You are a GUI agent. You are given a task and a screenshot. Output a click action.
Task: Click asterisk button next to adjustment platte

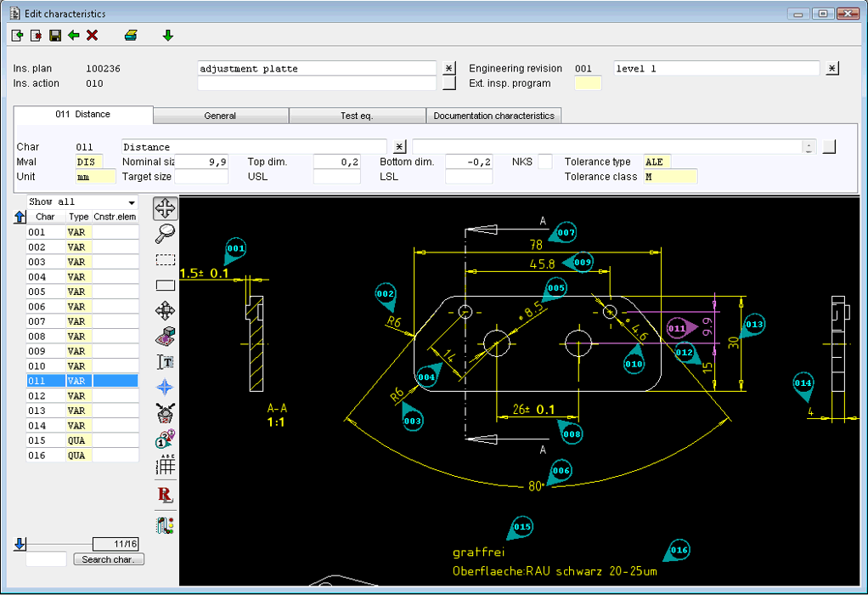tap(450, 69)
